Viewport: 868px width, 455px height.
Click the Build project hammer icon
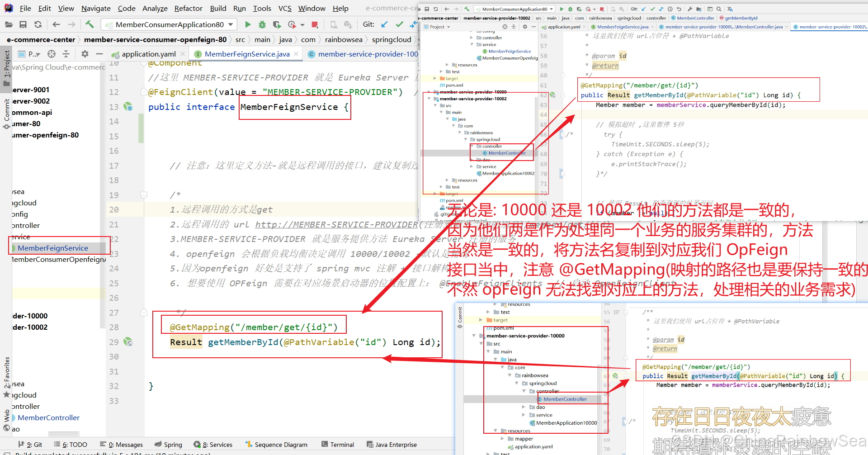90,24
